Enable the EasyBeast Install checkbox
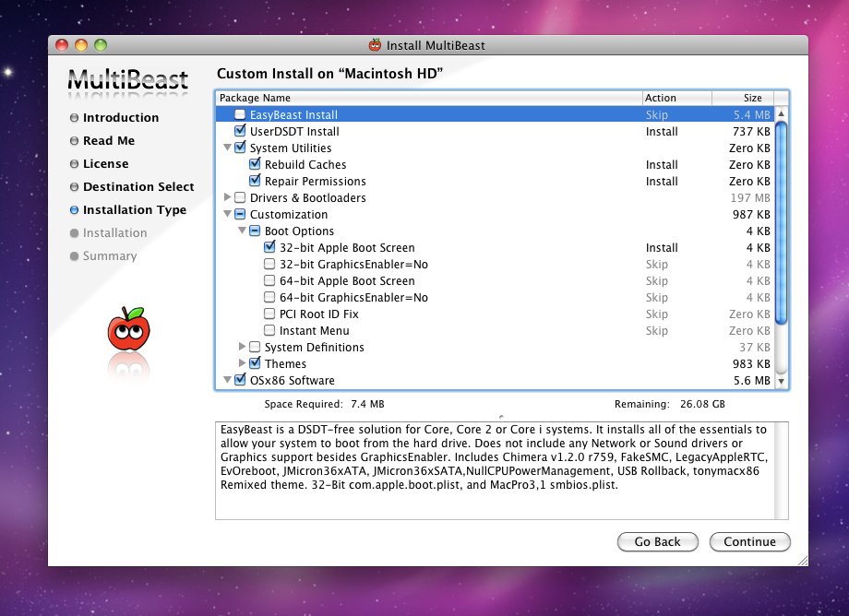Viewport: 849px width, 616px height. (x=240, y=115)
